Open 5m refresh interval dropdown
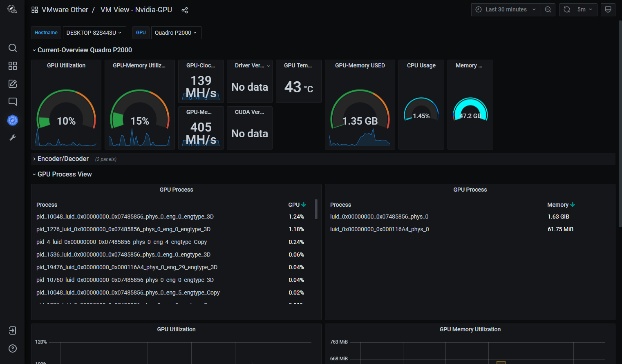 pyautogui.click(x=585, y=10)
